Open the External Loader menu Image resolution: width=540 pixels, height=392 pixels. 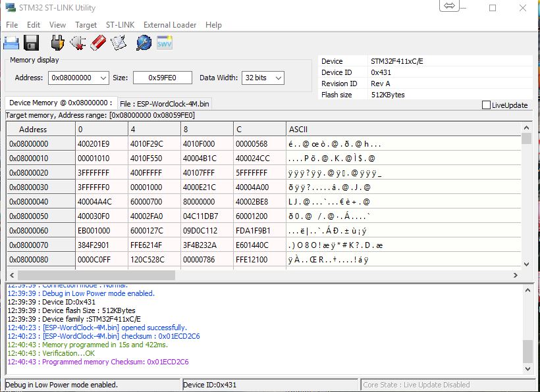[x=170, y=25]
